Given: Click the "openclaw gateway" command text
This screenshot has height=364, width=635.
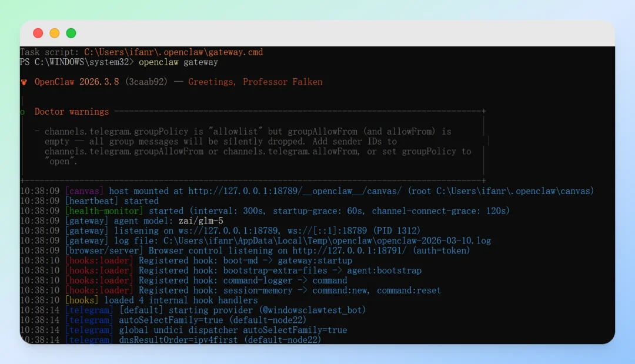Looking at the screenshot, I should [x=178, y=62].
